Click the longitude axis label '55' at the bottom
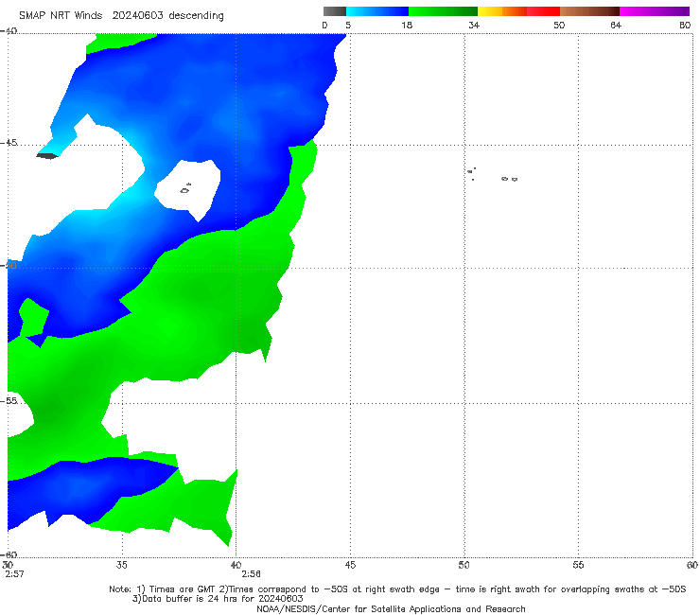The height and width of the screenshot is (615, 700). pos(578,565)
